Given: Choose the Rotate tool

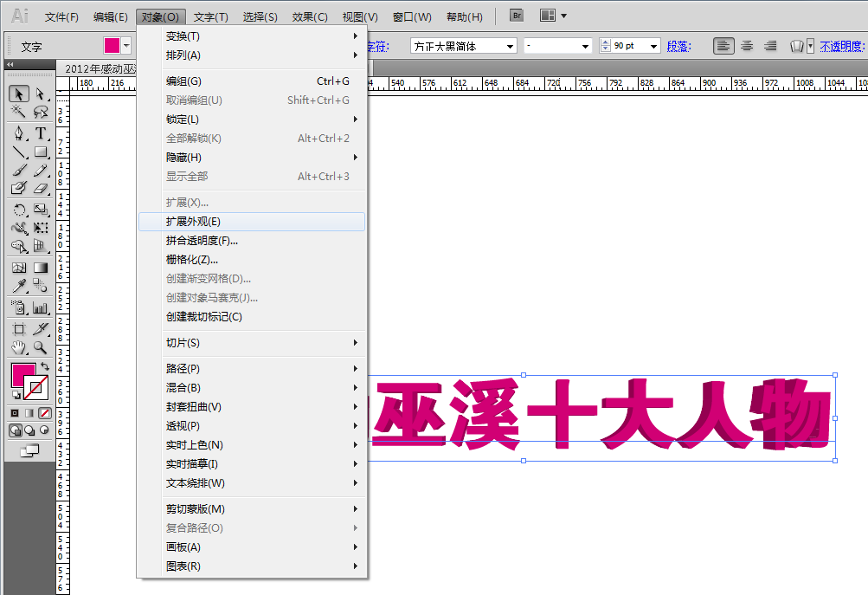Looking at the screenshot, I should click(x=18, y=210).
